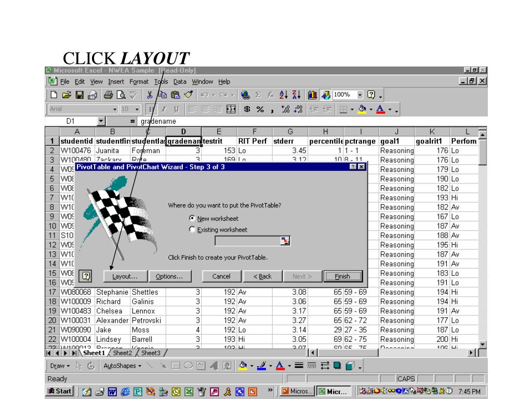Image resolution: width=532 pixels, height=399 pixels.
Task: Click the Paste clipboard icon
Action: coord(176,95)
